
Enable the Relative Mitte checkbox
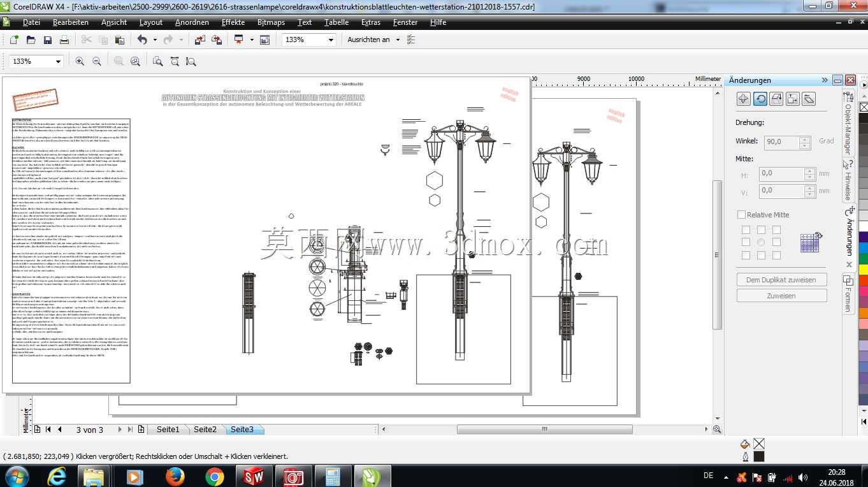tap(741, 215)
